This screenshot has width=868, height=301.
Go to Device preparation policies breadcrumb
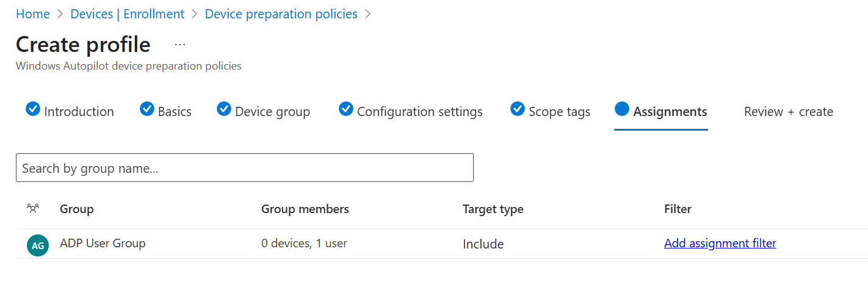(x=281, y=14)
